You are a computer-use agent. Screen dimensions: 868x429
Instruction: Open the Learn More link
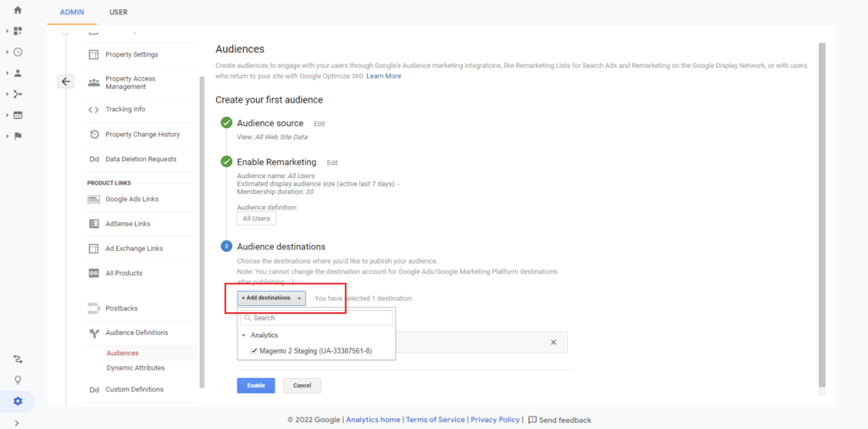[x=384, y=76]
